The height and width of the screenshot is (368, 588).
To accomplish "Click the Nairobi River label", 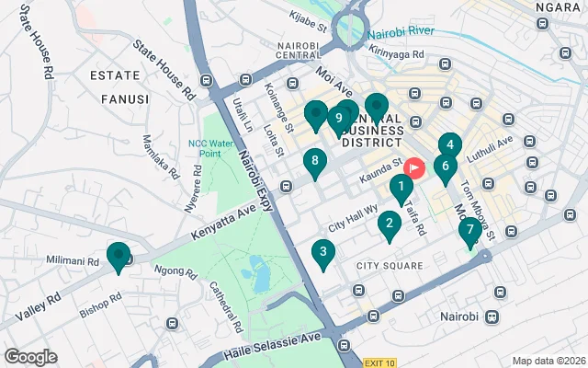I will pyautogui.click(x=401, y=33).
